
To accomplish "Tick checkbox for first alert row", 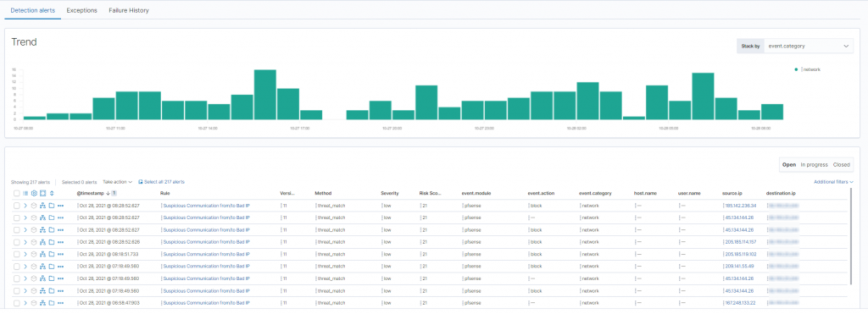I will click(x=17, y=205).
